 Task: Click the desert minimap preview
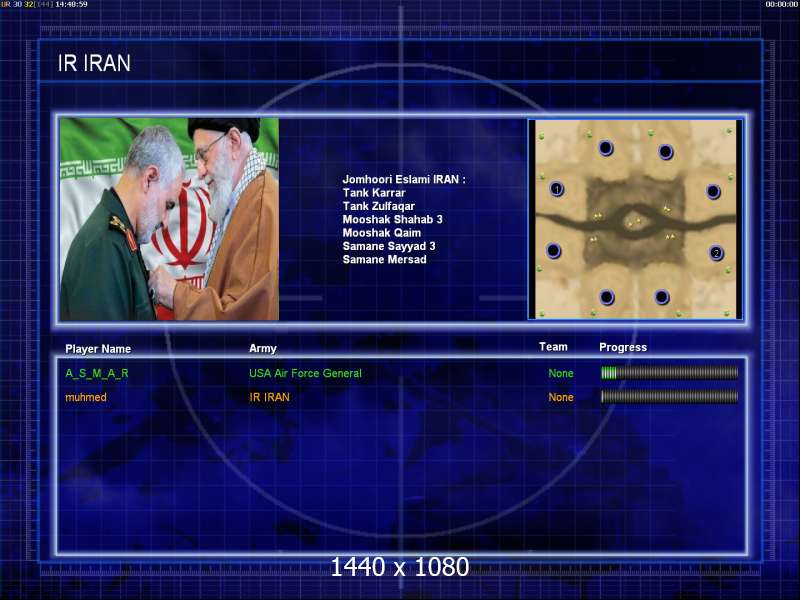pyautogui.click(x=635, y=219)
